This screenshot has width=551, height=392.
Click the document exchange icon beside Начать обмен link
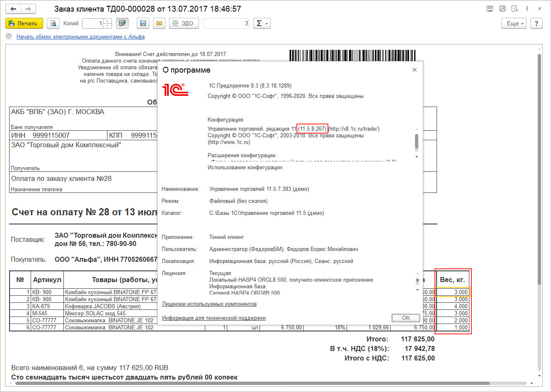(x=9, y=37)
